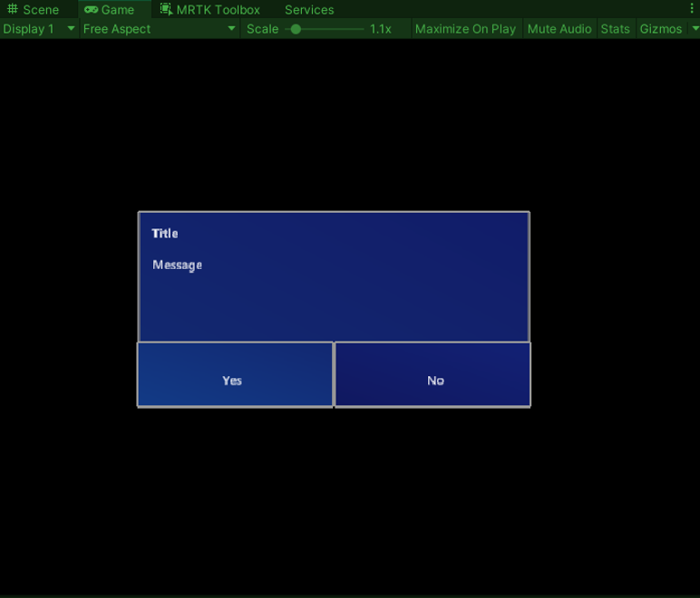Open the MRTK Toolbox tab

[210, 9]
